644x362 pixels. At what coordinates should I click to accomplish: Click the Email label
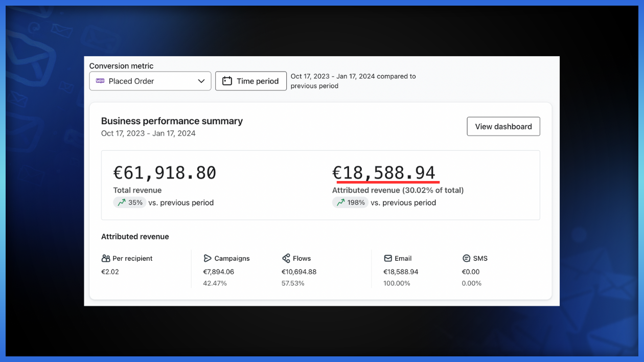[403, 258]
